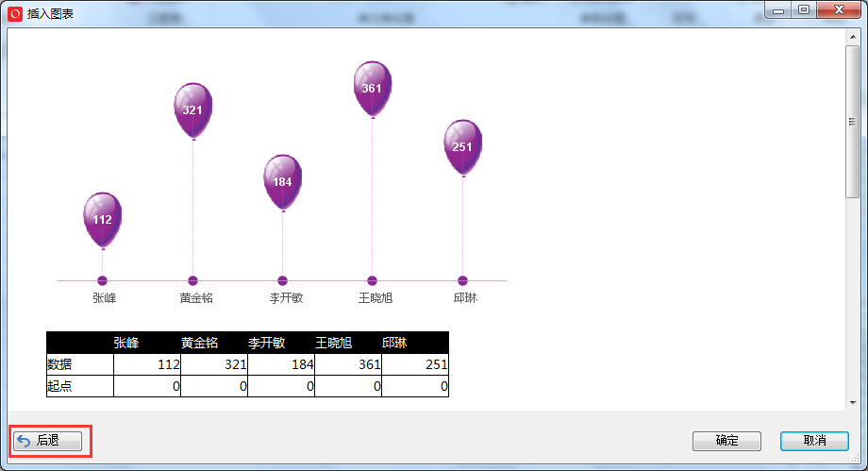Screen dimensions: 868x471
Task: Click the 起点 value under 李开敏
Action: pyautogui.click(x=280, y=386)
